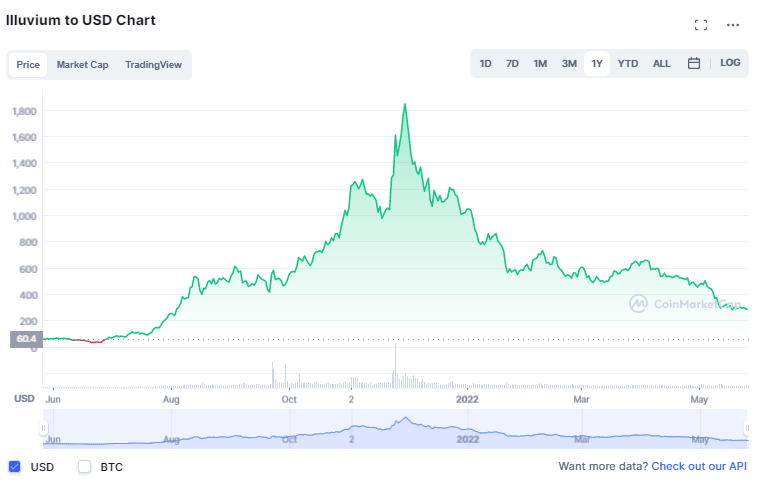Click the 'May' label on the x-axis
762x490 pixels.
point(699,400)
